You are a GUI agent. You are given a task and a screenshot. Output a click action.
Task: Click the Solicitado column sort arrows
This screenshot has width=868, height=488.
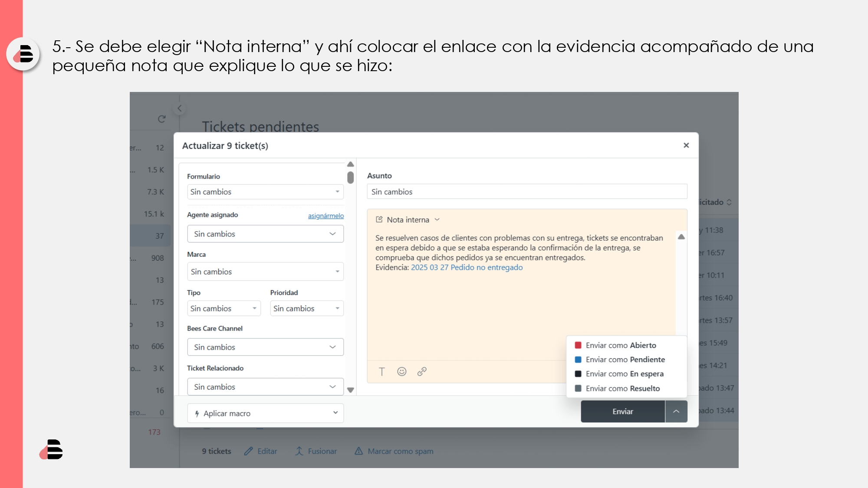click(x=729, y=202)
